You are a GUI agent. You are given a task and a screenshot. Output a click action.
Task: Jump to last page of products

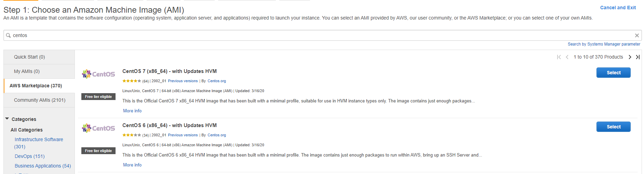638,57
